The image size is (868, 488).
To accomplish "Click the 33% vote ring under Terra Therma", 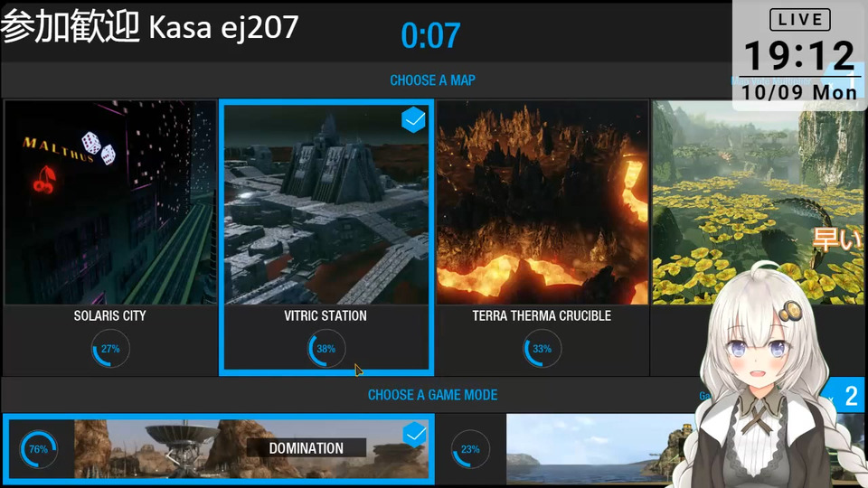I will click(x=542, y=349).
